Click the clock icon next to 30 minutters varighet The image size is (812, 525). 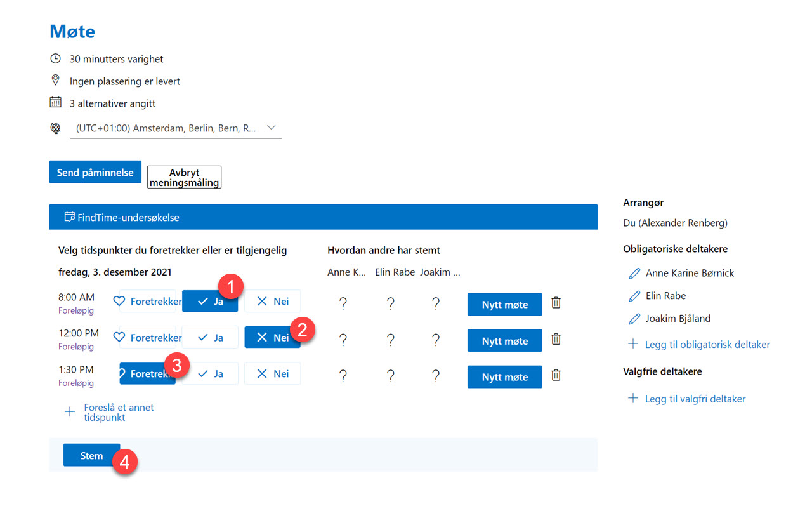pos(55,58)
